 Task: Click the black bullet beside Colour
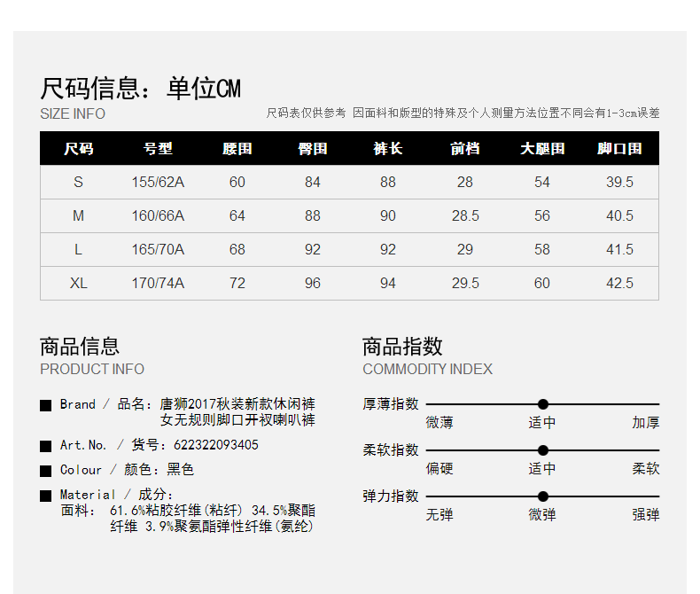(x=46, y=471)
